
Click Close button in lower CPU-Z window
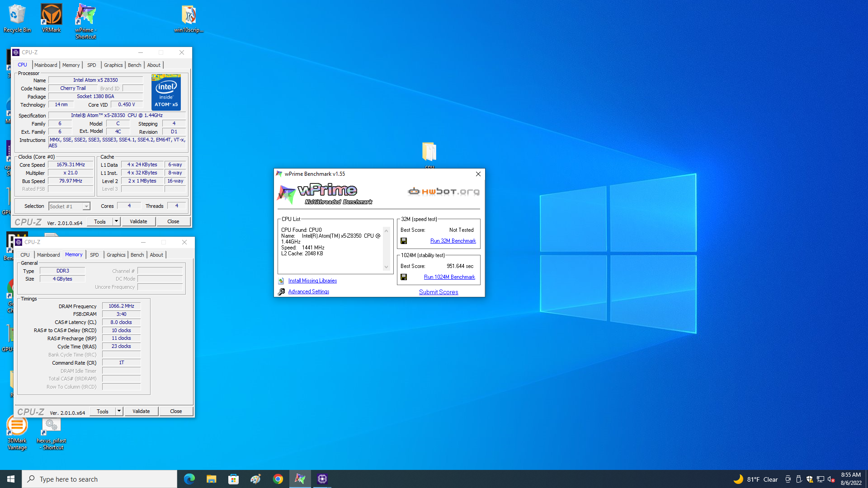coord(176,411)
